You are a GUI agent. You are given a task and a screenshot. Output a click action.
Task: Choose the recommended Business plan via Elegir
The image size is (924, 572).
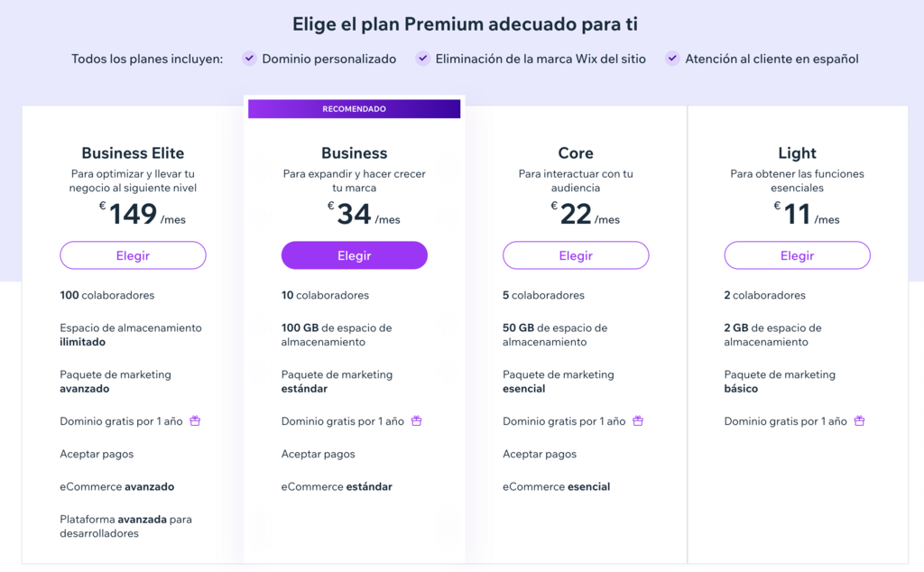(354, 255)
